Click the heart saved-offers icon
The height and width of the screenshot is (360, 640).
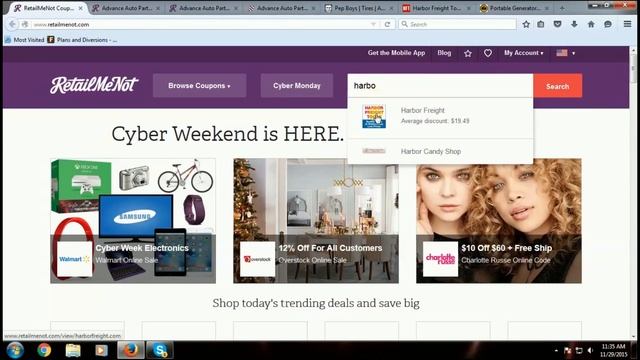[x=488, y=53]
